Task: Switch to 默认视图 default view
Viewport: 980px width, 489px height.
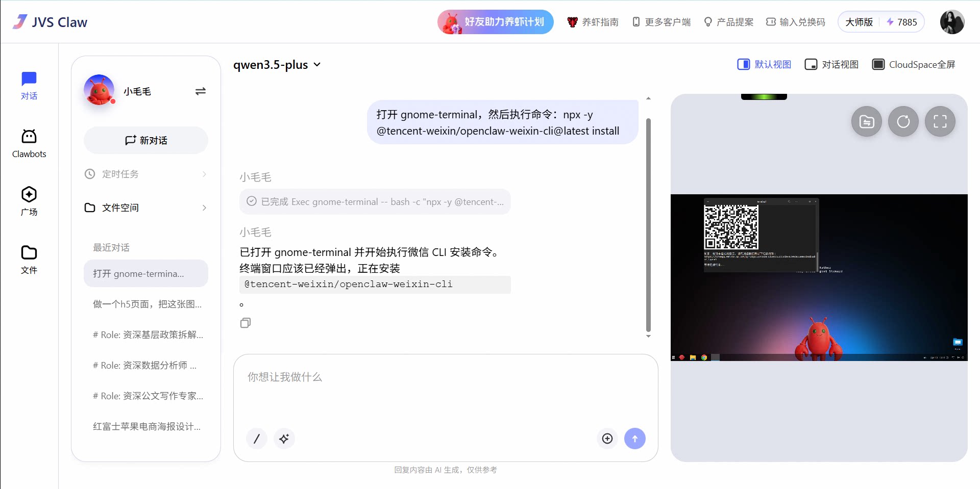Action: pos(764,65)
